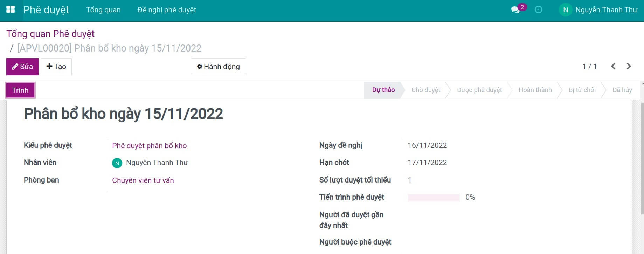Go to the next record arrow
The image size is (644, 254).
point(629,66)
